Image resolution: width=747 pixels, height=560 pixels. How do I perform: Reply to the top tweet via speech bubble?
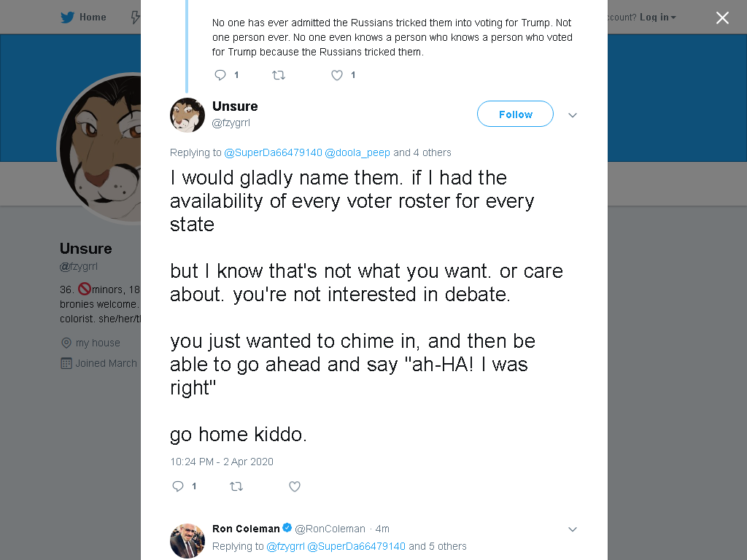[220, 75]
